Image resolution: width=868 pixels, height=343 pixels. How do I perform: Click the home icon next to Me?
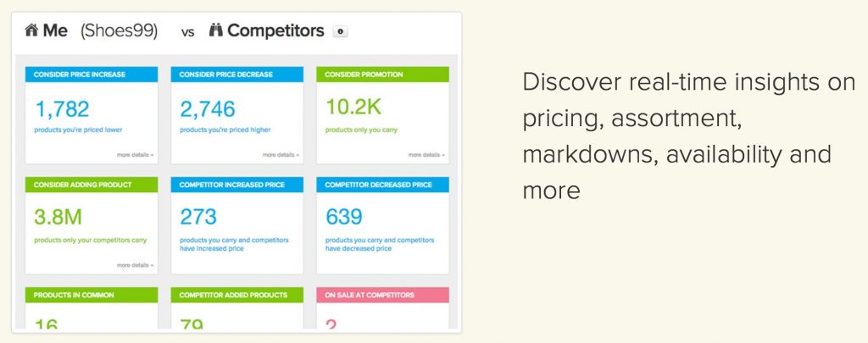click(x=32, y=30)
